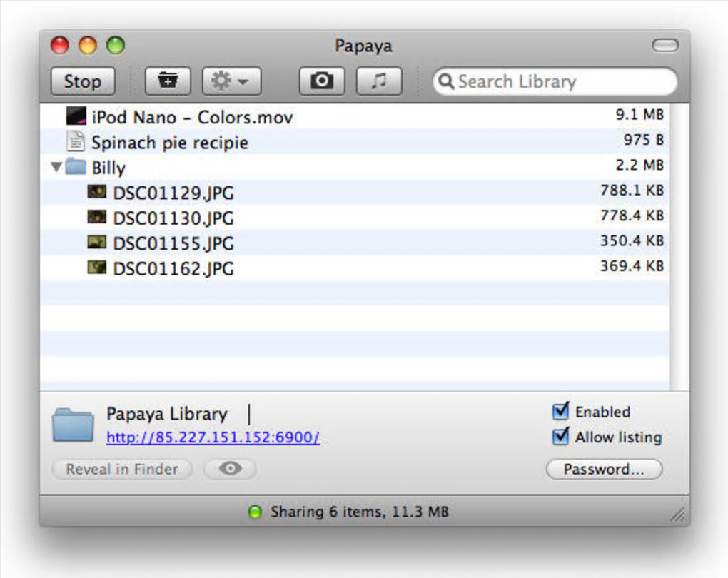Click the DSC01162.JPG thumbnail
728x578 pixels.
coord(97,267)
